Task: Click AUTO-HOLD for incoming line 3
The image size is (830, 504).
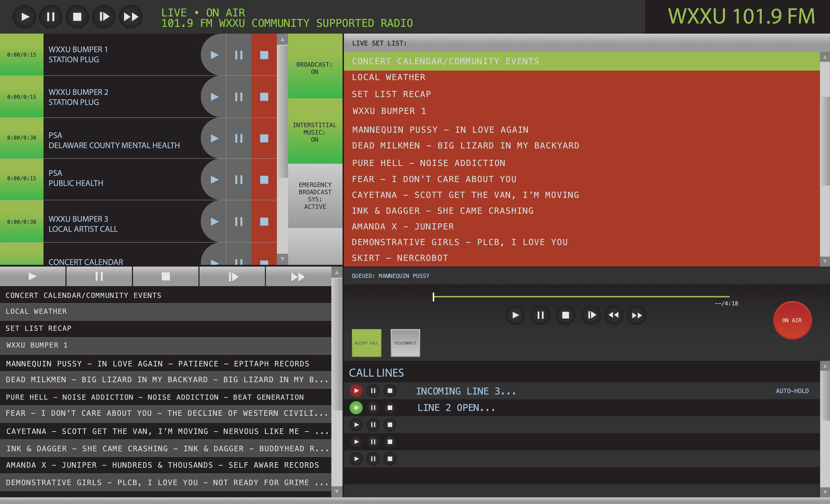Action: 792,391
